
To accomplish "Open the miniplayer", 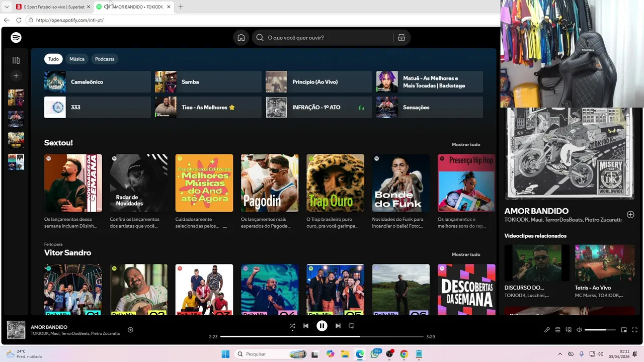I will coord(624,330).
